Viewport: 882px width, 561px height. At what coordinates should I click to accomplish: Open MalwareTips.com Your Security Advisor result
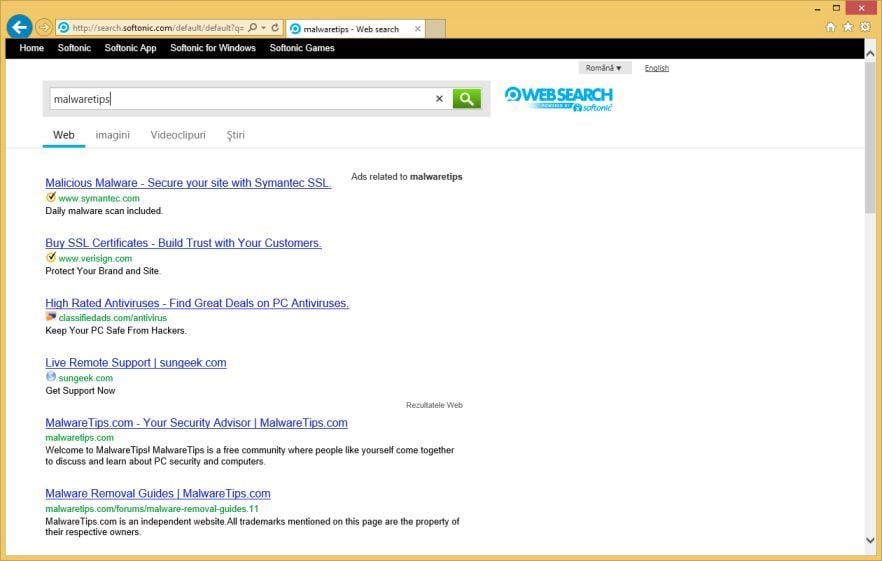pyautogui.click(x=196, y=423)
